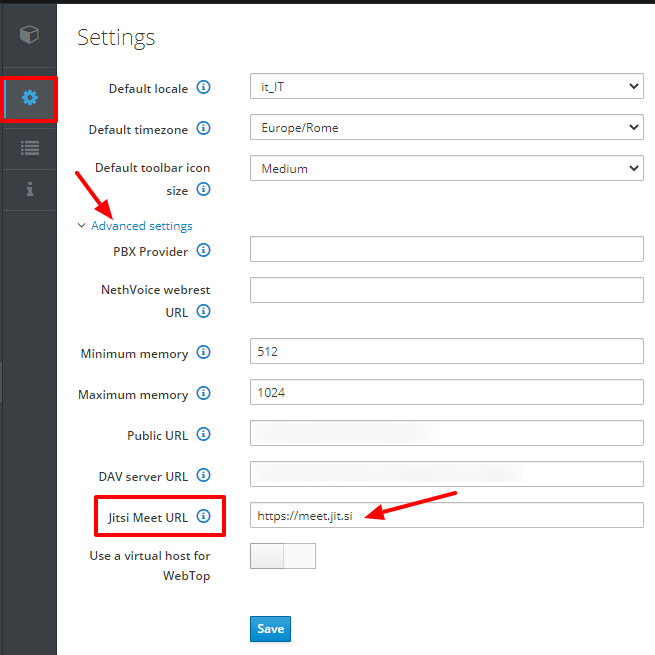Viewport: 655px width, 655px height.
Task: Open the cube package icon in sidebar
Action: pyautogui.click(x=29, y=34)
